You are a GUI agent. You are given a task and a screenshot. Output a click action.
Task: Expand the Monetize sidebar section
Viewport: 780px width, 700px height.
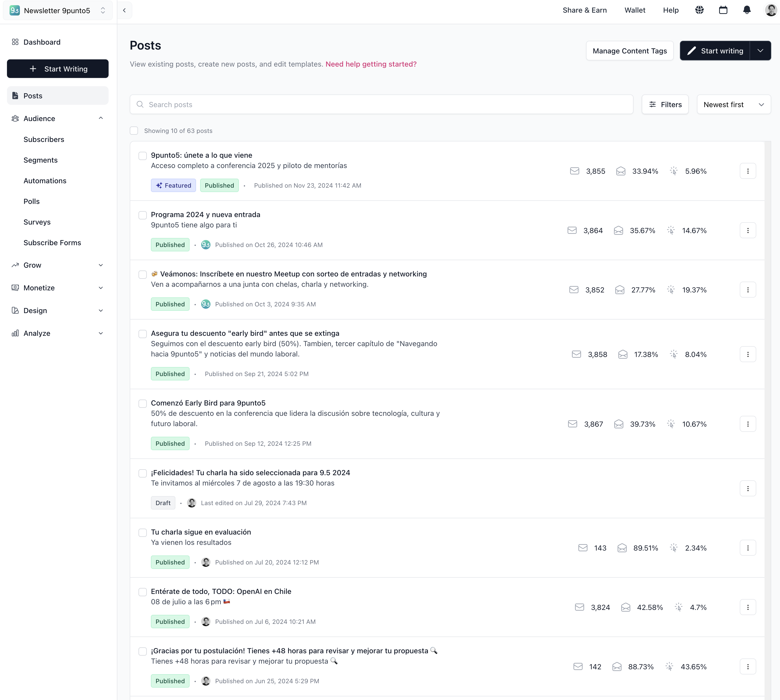pos(58,288)
